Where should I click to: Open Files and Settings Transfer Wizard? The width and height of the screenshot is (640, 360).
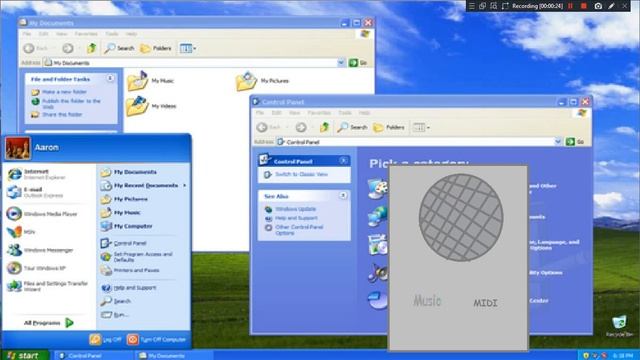pyautogui.click(x=47, y=286)
